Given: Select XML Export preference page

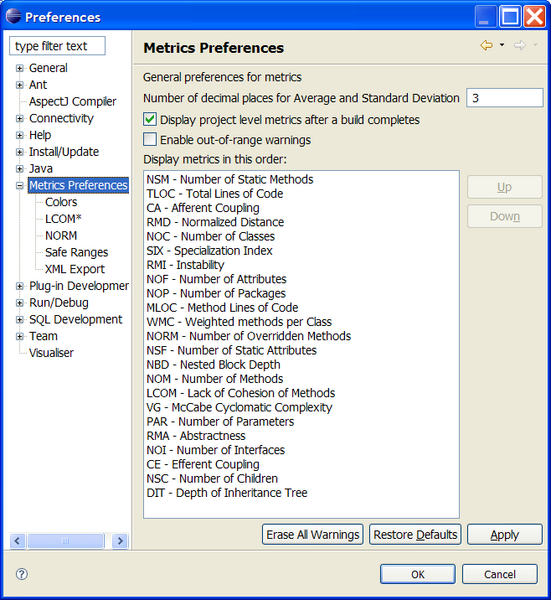Looking at the screenshot, I should pos(75,269).
